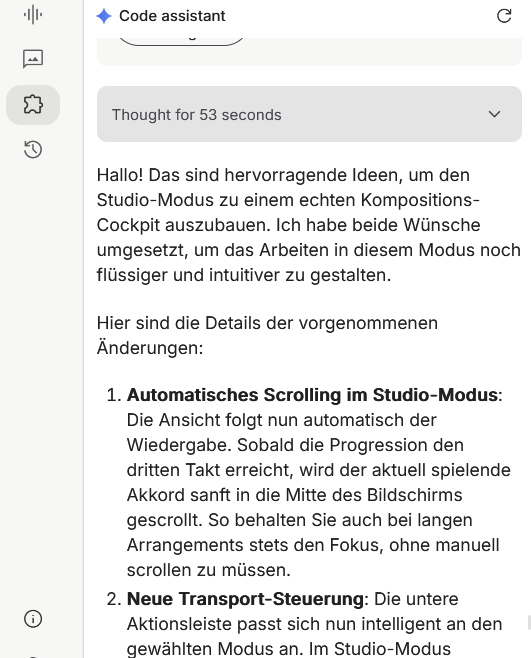The width and height of the screenshot is (531, 658).
Task: Expand the "Thought for 53 seconds" panel
Action: tap(309, 114)
